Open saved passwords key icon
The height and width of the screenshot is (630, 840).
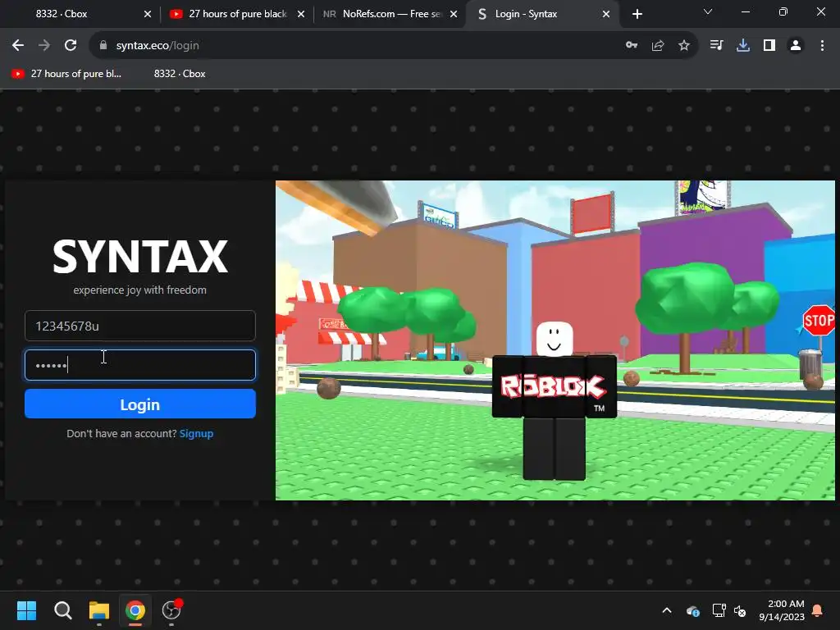coord(632,46)
